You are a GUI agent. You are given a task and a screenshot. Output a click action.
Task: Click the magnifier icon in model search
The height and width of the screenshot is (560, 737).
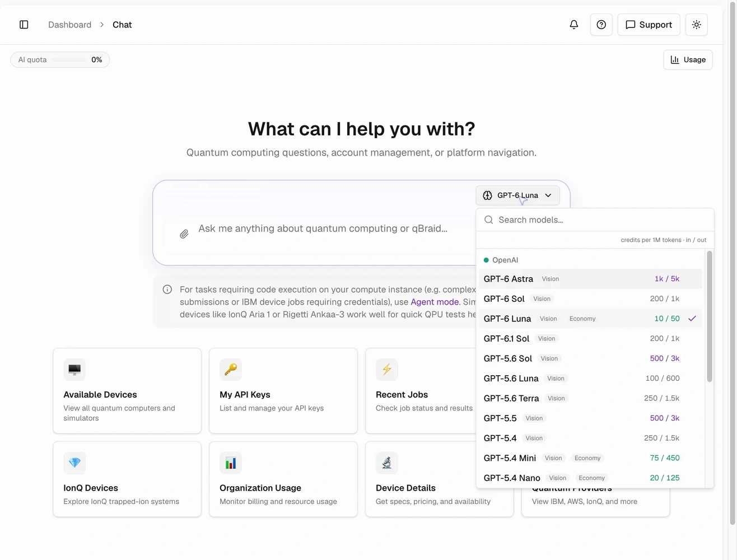tap(488, 220)
